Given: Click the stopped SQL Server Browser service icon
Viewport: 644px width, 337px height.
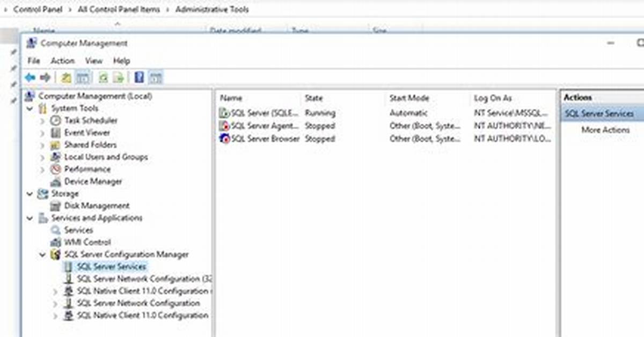Looking at the screenshot, I should (224, 139).
